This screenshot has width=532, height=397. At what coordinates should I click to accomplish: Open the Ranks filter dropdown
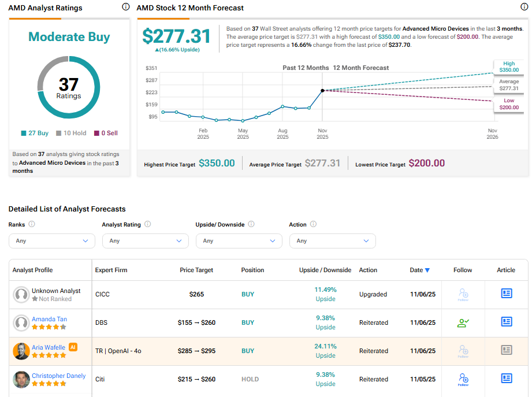51,241
